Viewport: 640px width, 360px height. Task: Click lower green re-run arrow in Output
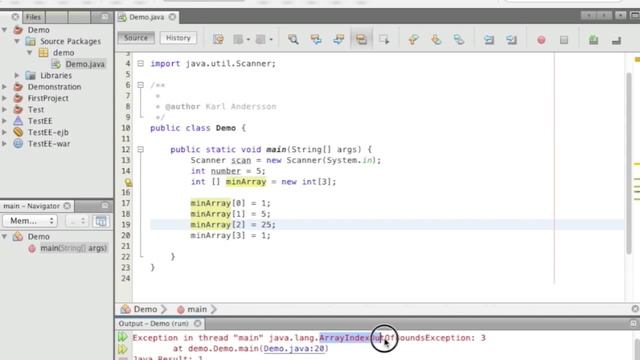coord(122,349)
